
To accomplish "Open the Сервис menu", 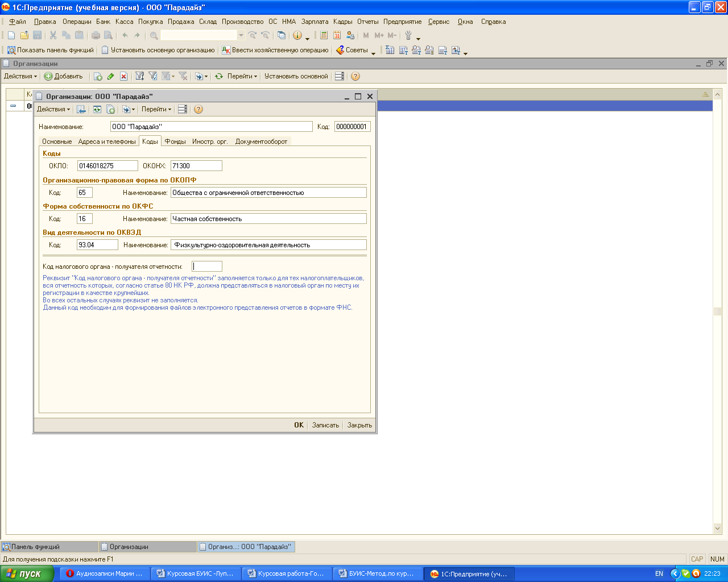I will tap(439, 22).
